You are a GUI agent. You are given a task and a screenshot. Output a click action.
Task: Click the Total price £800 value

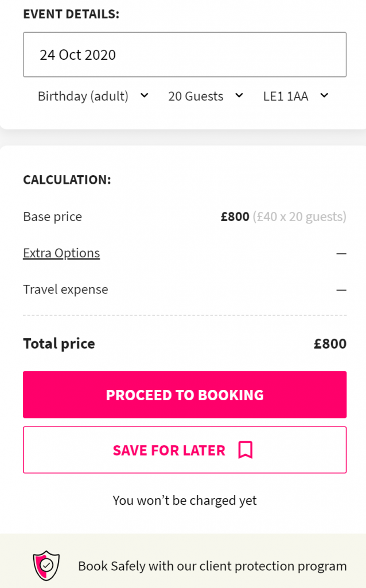[x=330, y=344]
